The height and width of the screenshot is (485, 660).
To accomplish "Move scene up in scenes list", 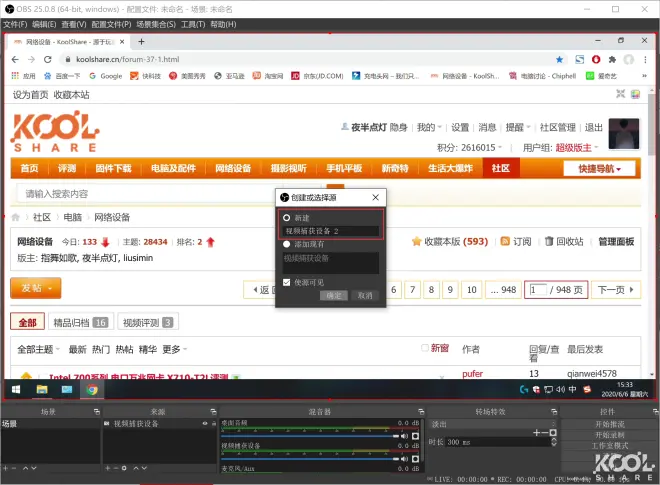I will (25, 468).
